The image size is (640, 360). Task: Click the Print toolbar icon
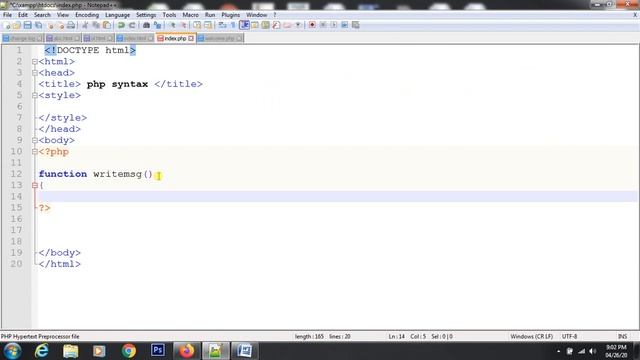click(71, 25)
